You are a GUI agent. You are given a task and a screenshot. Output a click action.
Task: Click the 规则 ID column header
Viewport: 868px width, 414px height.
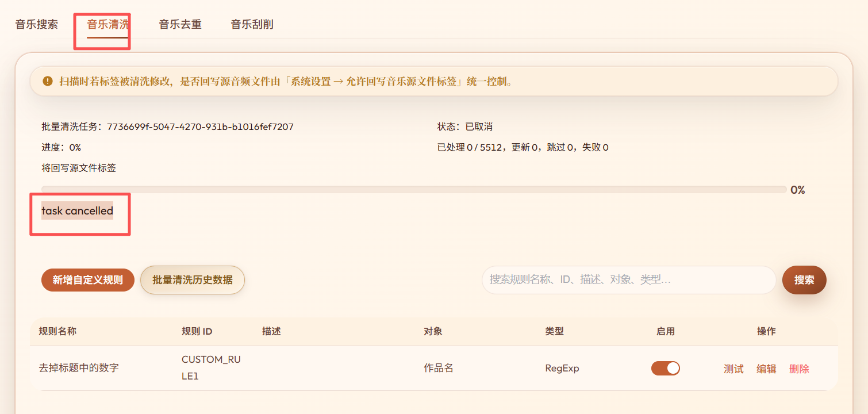[x=197, y=331]
